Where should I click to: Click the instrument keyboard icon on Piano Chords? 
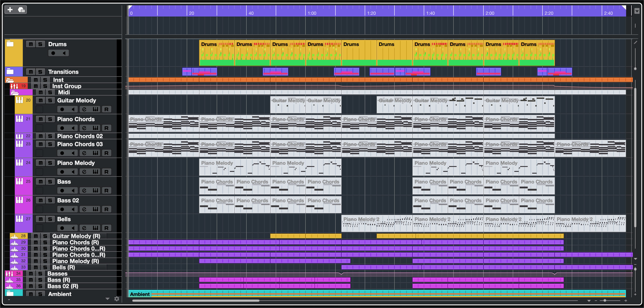click(x=95, y=128)
